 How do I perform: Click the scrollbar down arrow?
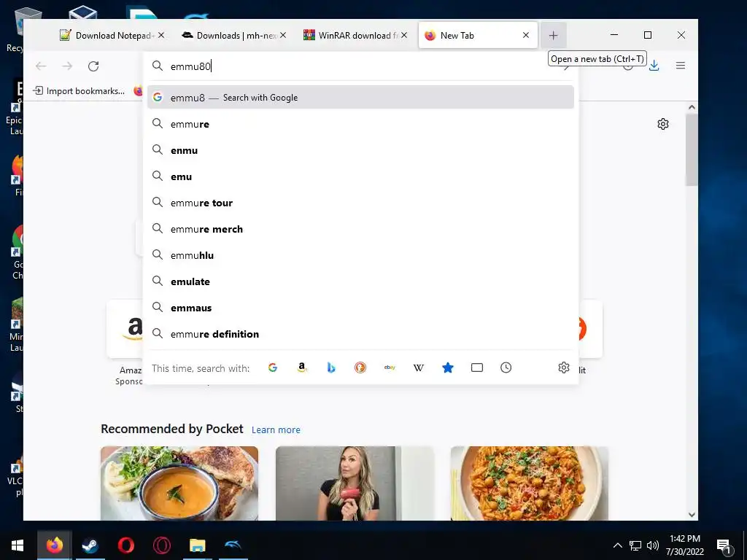tap(692, 515)
